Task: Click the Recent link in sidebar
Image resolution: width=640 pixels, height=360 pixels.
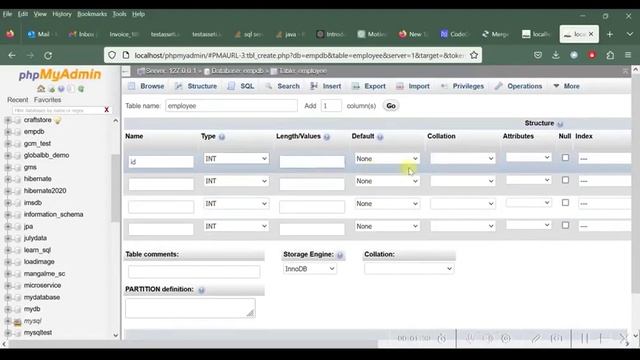Action: tap(18, 100)
